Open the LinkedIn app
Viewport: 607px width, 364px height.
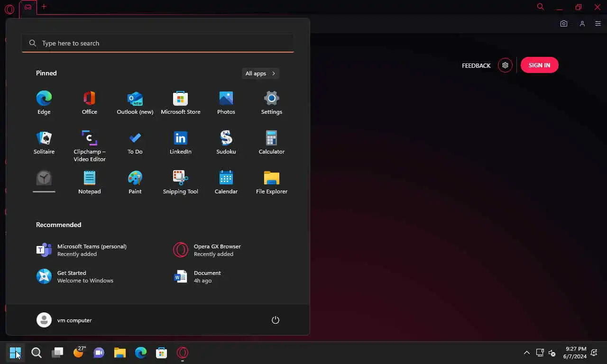click(181, 143)
